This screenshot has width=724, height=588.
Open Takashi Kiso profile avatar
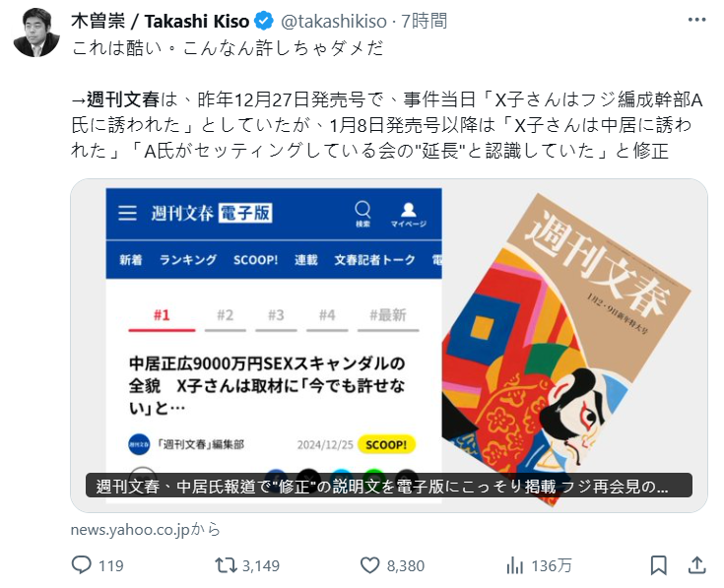click(x=36, y=33)
